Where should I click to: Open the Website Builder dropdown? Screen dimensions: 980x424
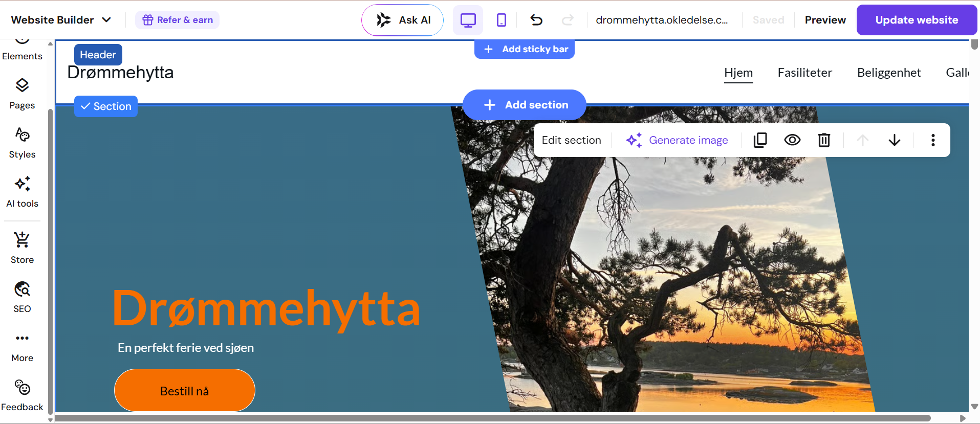(x=61, y=20)
